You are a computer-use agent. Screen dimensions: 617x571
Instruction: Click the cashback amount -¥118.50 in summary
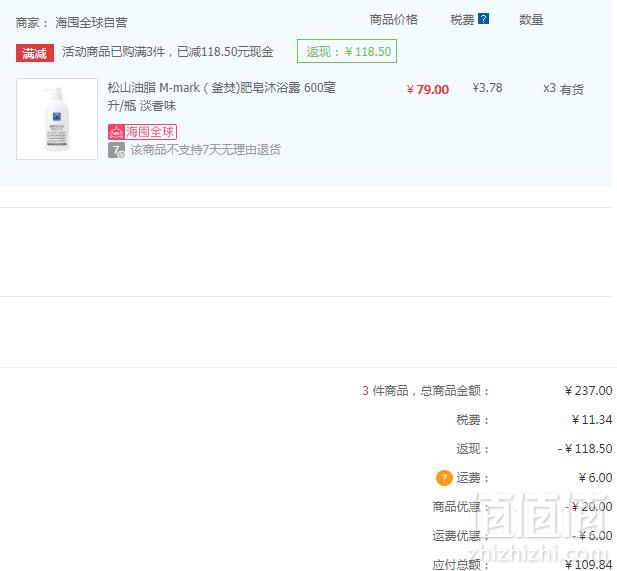[x=585, y=448]
